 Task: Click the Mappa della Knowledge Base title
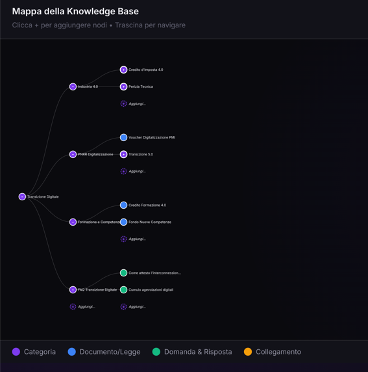tap(75, 11)
